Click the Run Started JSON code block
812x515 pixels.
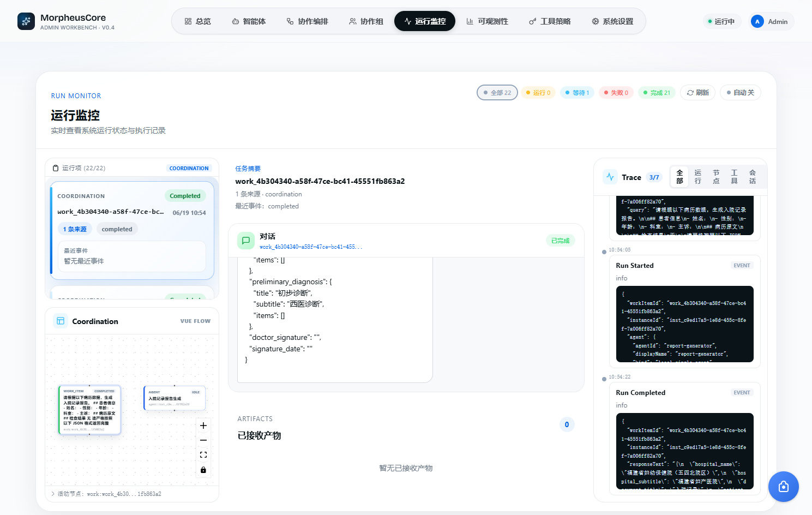pyautogui.click(x=685, y=324)
